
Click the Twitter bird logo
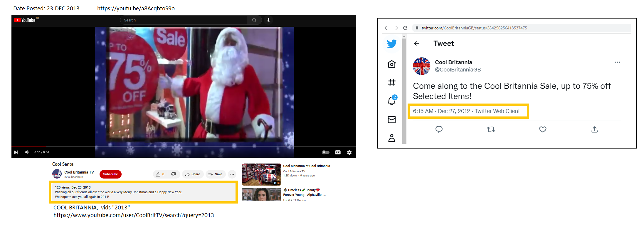tap(392, 44)
